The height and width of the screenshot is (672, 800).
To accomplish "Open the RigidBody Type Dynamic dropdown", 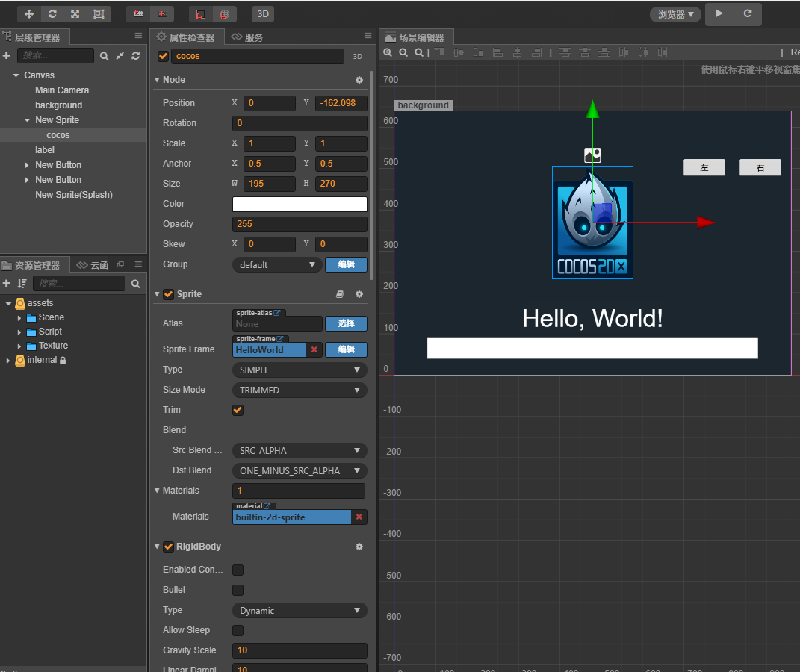I will tap(300, 610).
